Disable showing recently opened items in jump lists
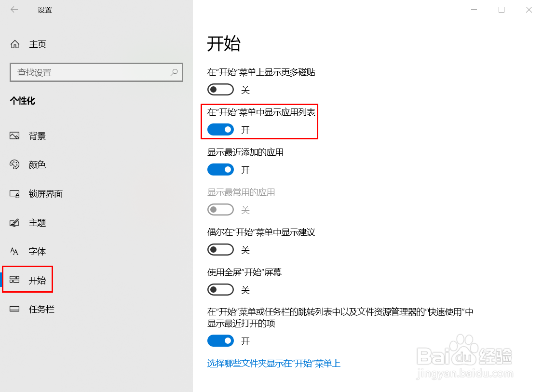Viewport: 543px width, 392px height. pyautogui.click(x=220, y=340)
